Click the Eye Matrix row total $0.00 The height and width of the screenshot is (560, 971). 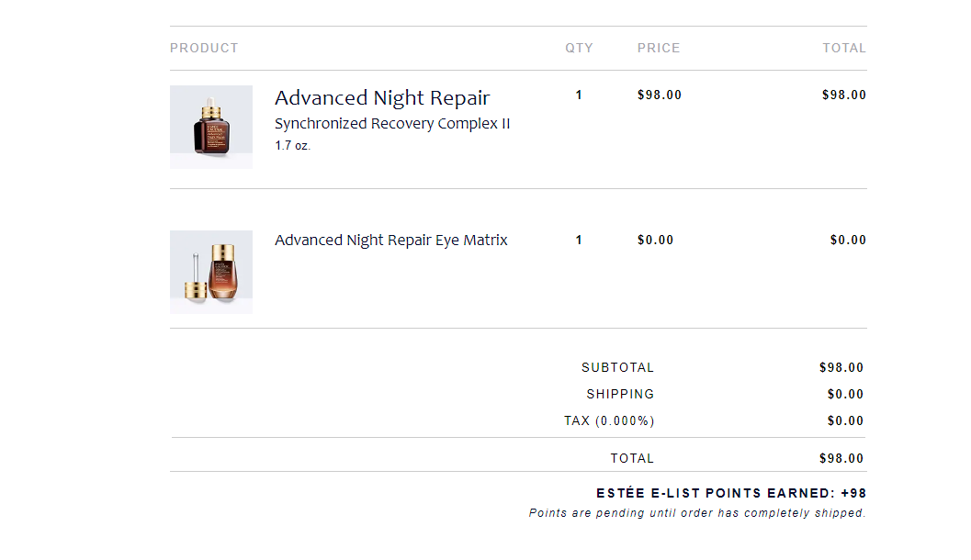tap(848, 241)
